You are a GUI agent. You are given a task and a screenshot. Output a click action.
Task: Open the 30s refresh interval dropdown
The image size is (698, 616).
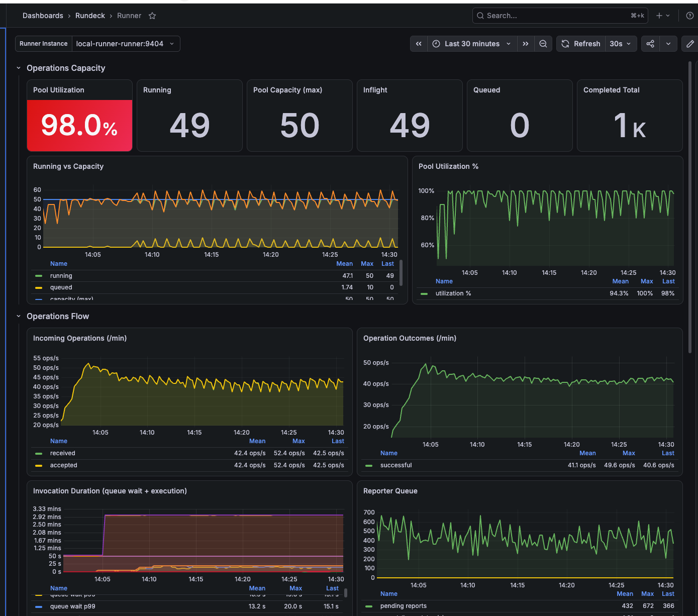(x=621, y=44)
